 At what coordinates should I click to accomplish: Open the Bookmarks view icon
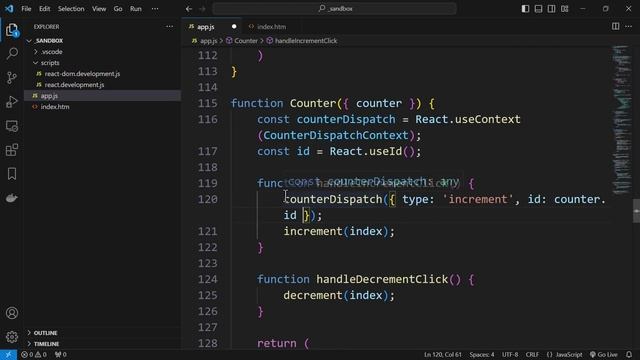(12, 174)
